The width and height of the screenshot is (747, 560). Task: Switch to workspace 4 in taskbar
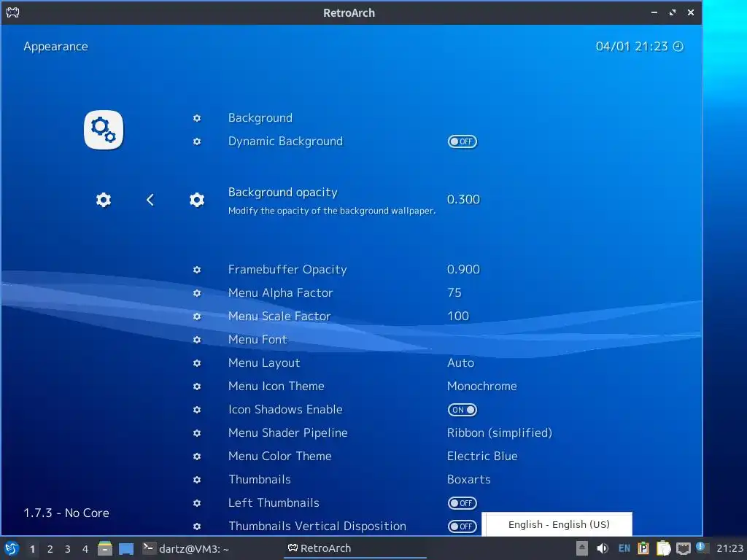pyautogui.click(x=85, y=549)
